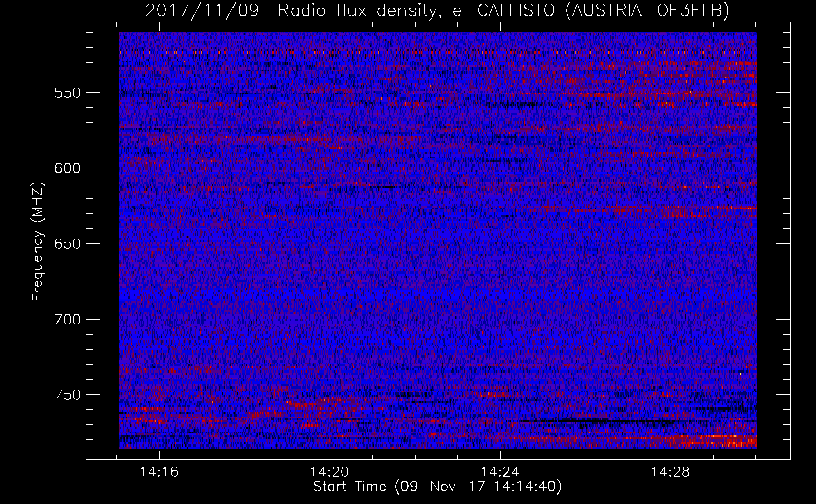Click the 700 frequency tick label
The image size is (816, 504).
(68, 320)
